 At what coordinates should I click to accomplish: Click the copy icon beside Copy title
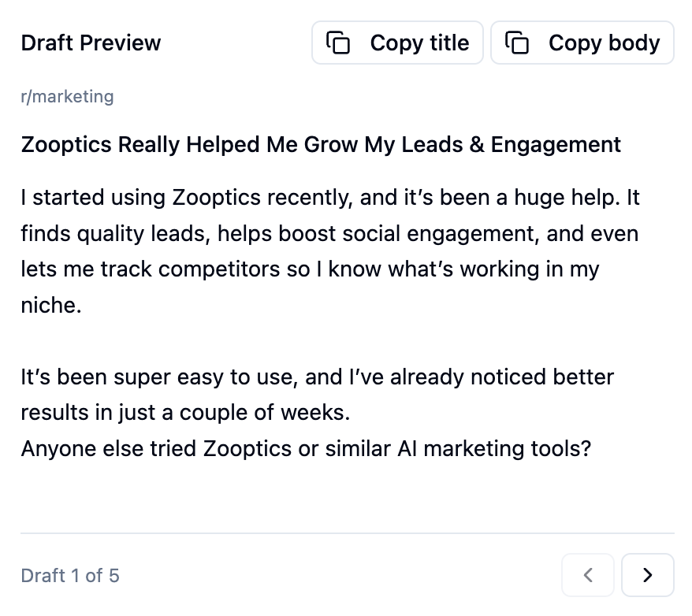pyautogui.click(x=338, y=43)
